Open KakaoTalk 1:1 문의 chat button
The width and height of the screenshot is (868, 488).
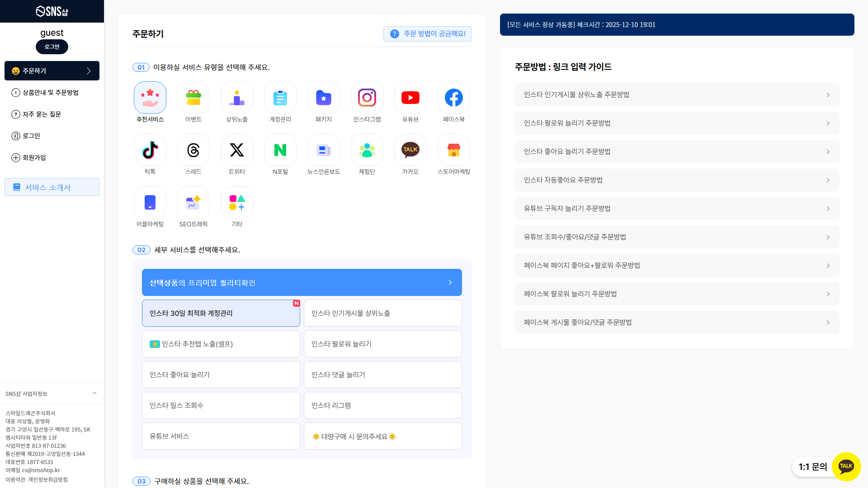[x=845, y=466]
